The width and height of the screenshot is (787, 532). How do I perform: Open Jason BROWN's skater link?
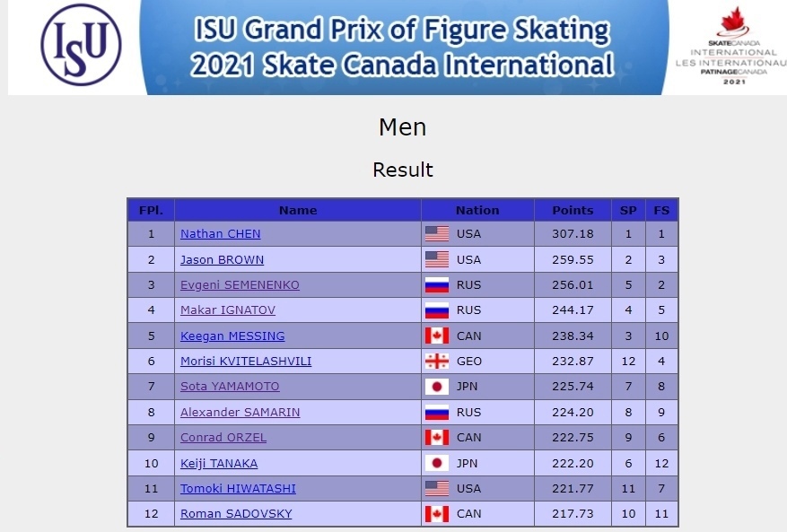[x=222, y=260]
